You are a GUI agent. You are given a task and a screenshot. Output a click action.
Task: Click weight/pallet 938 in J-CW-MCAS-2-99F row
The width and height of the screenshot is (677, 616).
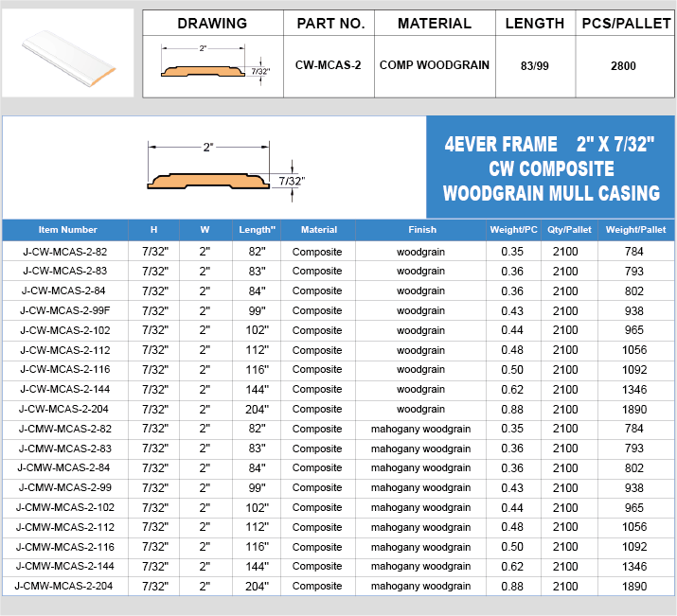(633, 310)
